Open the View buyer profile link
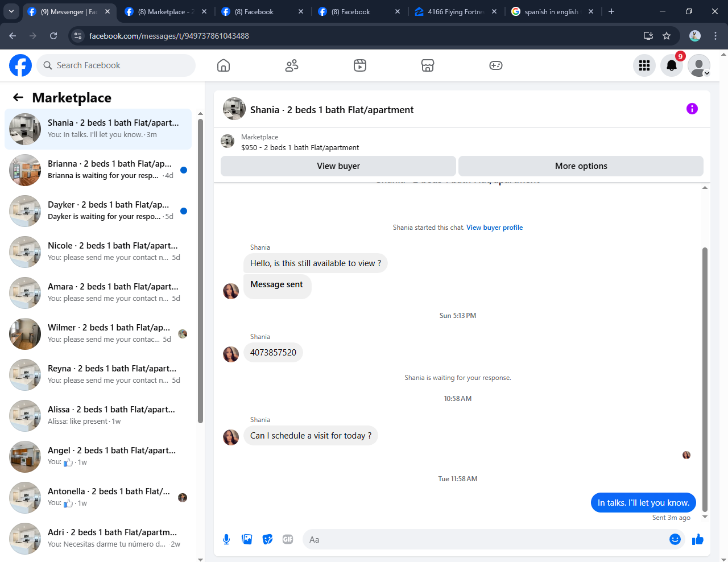Image resolution: width=728 pixels, height=562 pixels. [x=494, y=228]
